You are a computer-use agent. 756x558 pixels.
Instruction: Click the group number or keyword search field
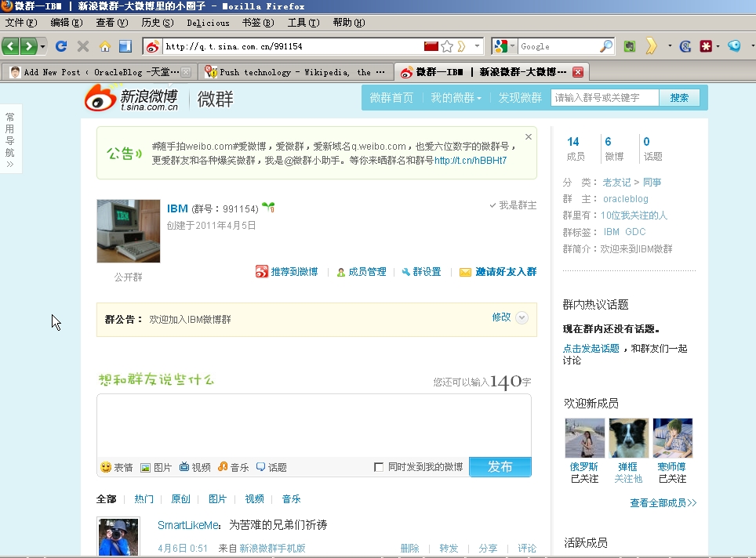(605, 98)
